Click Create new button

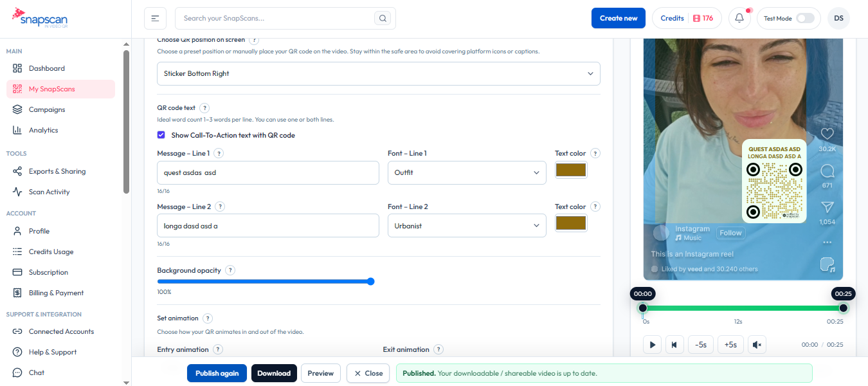point(619,18)
